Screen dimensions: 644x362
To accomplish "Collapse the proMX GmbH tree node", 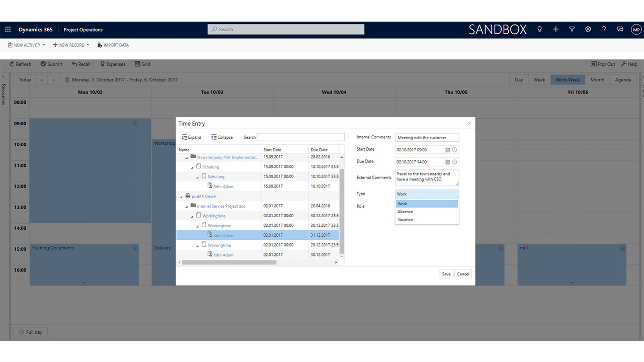I will click(x=182, y=197).
